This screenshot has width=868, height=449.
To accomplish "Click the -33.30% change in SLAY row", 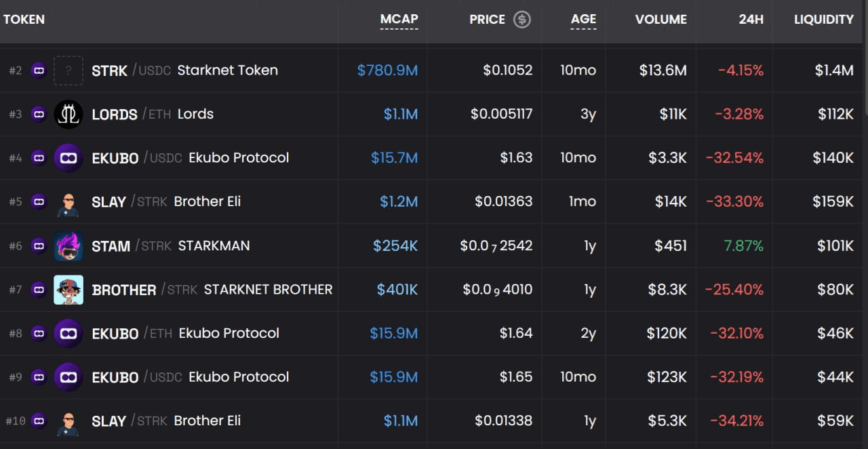I will pyautogui.click(x=734, y=202).
